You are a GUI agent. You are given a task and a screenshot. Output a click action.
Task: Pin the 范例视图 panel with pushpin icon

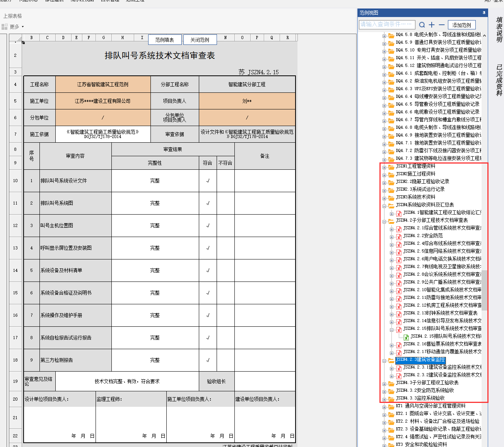click(484, 13)
